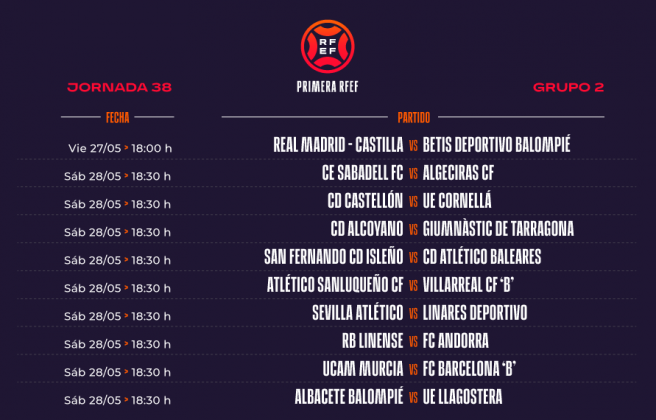Viewport: 656px width, 420px height.
Task: Click the vs icon beside Sevilla Atlético
Action: coord(413,314)
